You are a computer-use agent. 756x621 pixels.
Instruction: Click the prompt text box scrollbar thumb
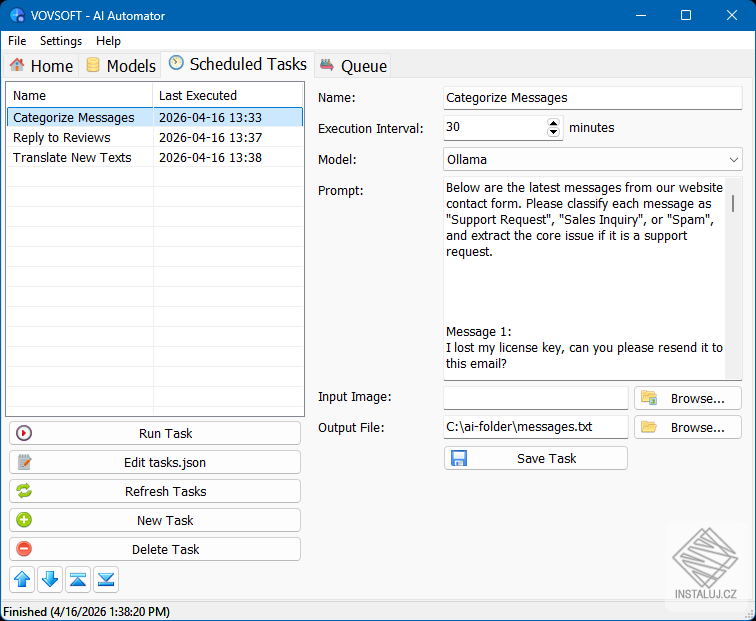pyautogui.click(x=733, y=203)
